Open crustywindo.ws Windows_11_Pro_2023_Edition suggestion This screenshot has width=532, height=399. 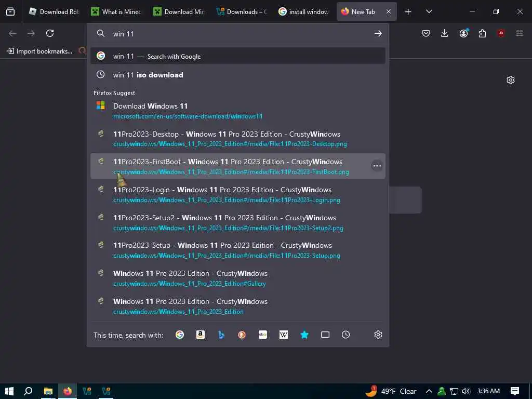238,306
